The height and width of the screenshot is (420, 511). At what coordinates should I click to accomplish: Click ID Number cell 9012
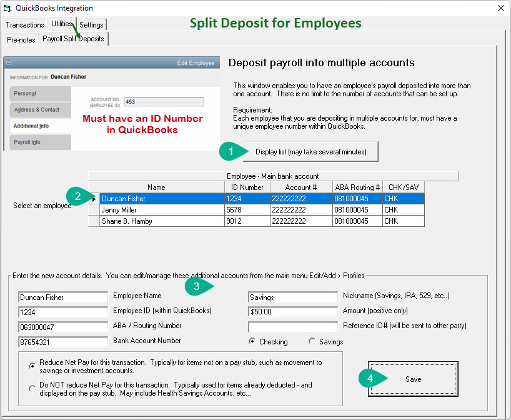point(247,221)
